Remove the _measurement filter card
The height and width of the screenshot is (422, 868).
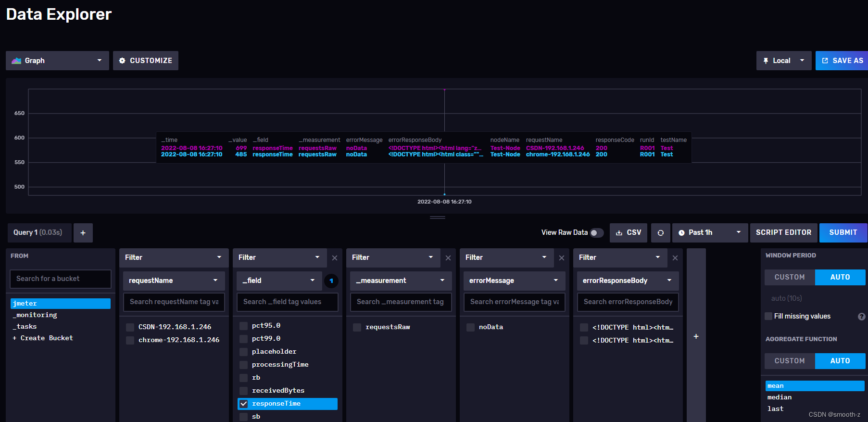[448, 258]
